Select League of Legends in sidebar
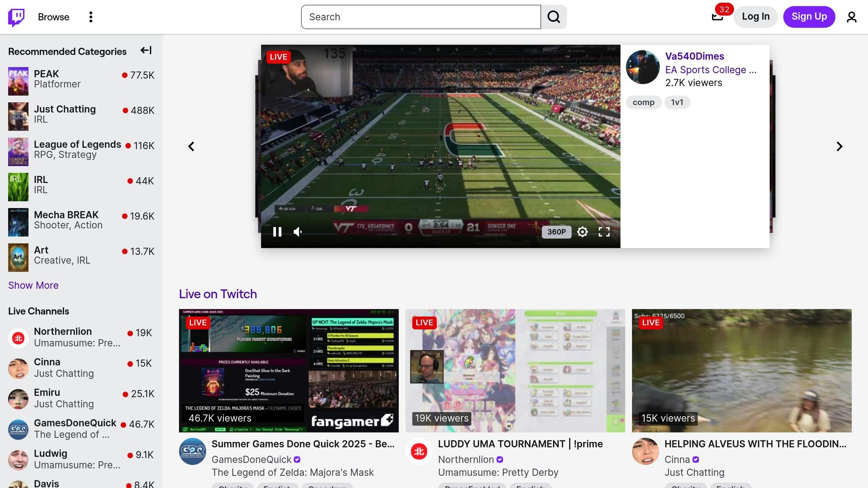 (x=78, y=144)
